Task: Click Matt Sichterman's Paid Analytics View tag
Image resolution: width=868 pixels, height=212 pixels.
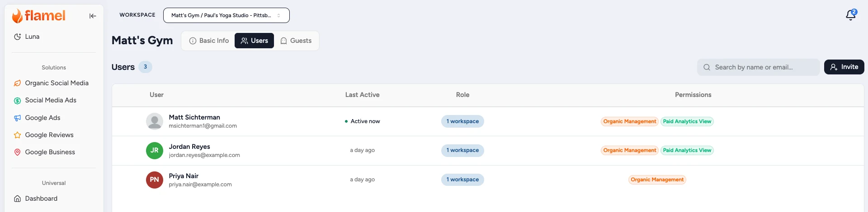Action: click(x=687, y=121)
